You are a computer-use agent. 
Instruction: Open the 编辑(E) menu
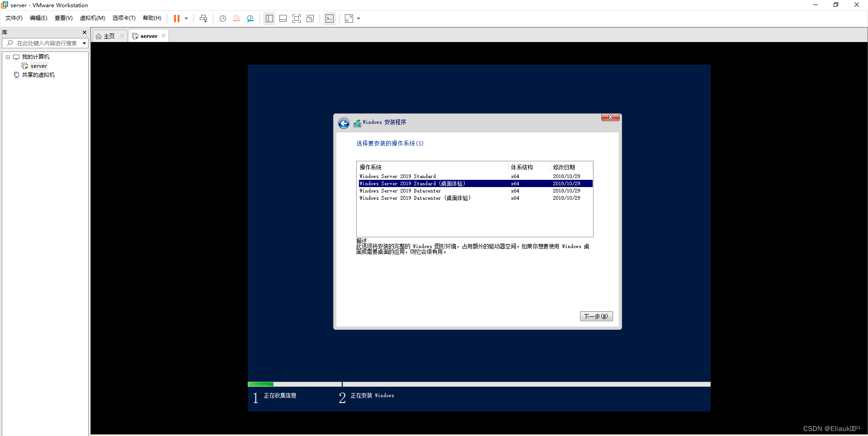pyautogui.click(x=38, y=18)
